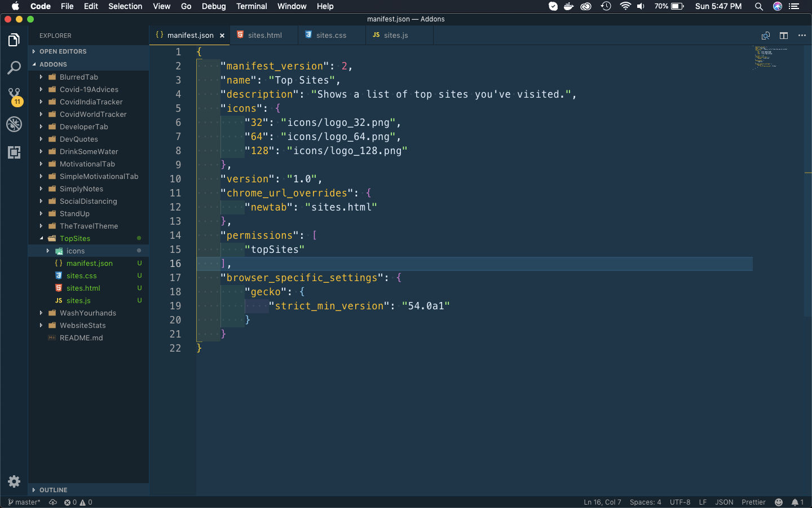This screenshot has width=812, height=508.
Task: Open sites.css in file tree
Action: [x=89, y=276]
